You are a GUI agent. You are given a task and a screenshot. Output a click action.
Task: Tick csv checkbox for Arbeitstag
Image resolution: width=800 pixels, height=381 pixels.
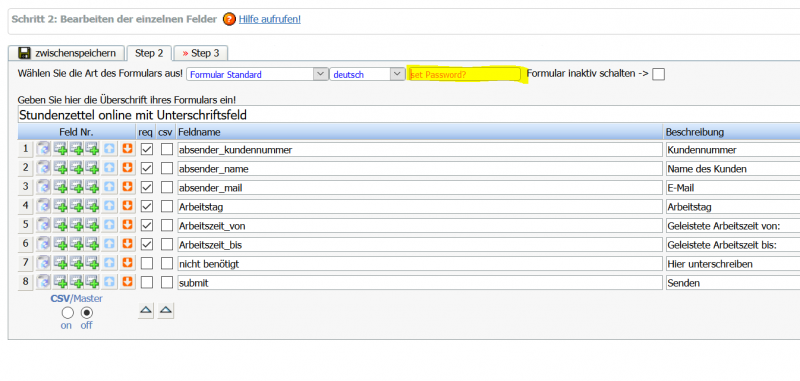pyautogui.click(x=167, y=207)
